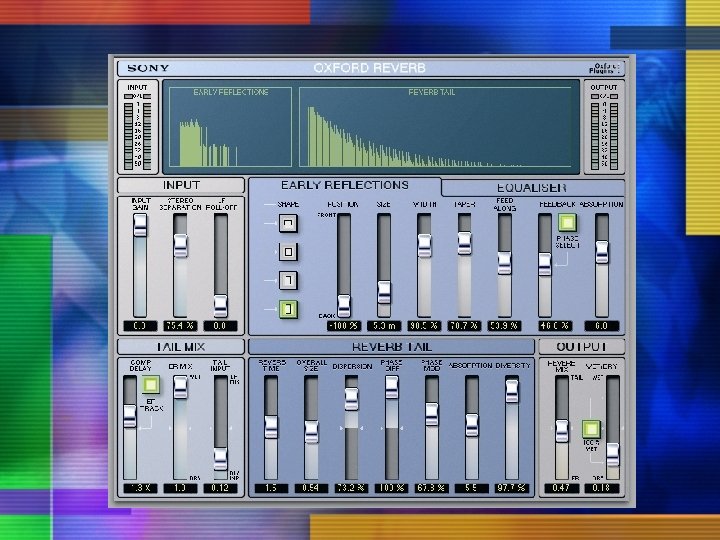
Task: Click the Overall Size value 0.54
Action: pyautogui.click(x=311, y=488)
